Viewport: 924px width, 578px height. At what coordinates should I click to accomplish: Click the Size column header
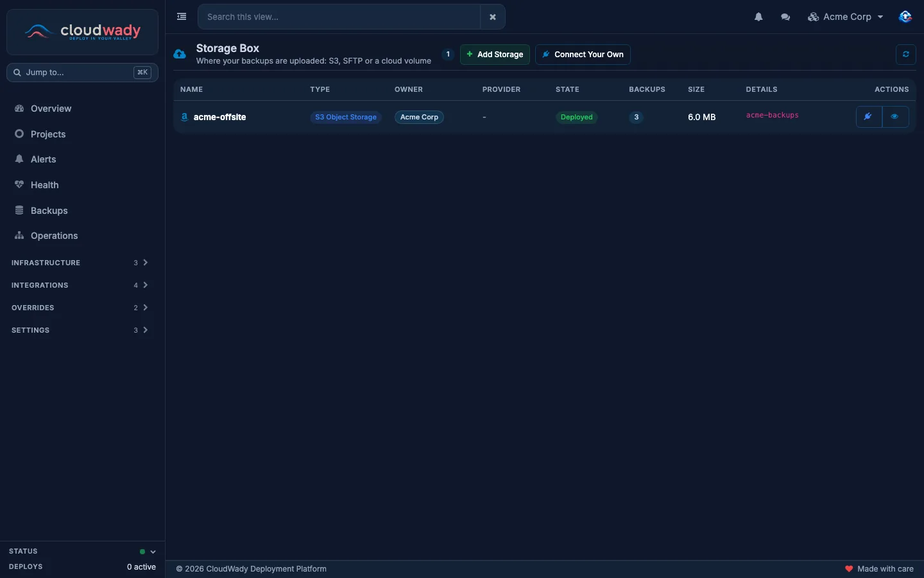(696, 89)
